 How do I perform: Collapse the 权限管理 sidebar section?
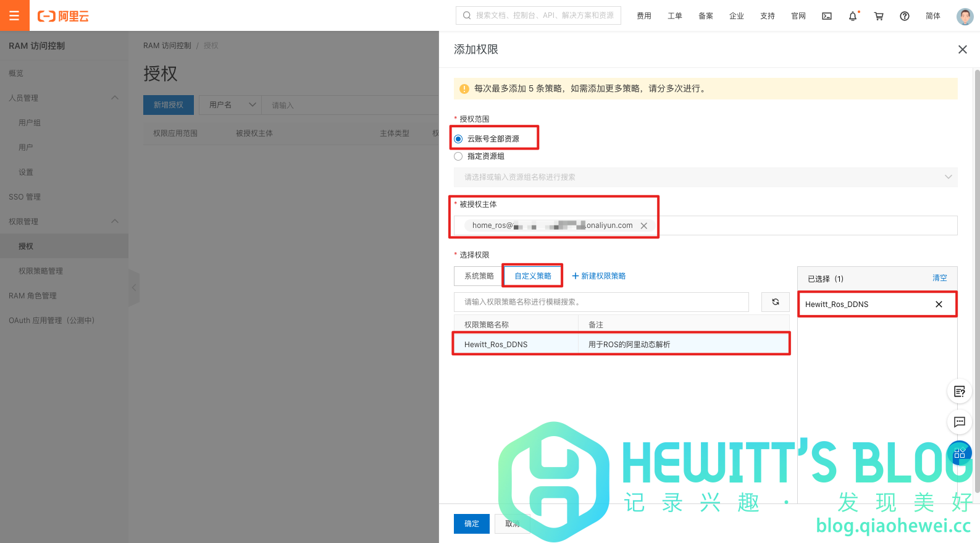(x=115, y=222)
